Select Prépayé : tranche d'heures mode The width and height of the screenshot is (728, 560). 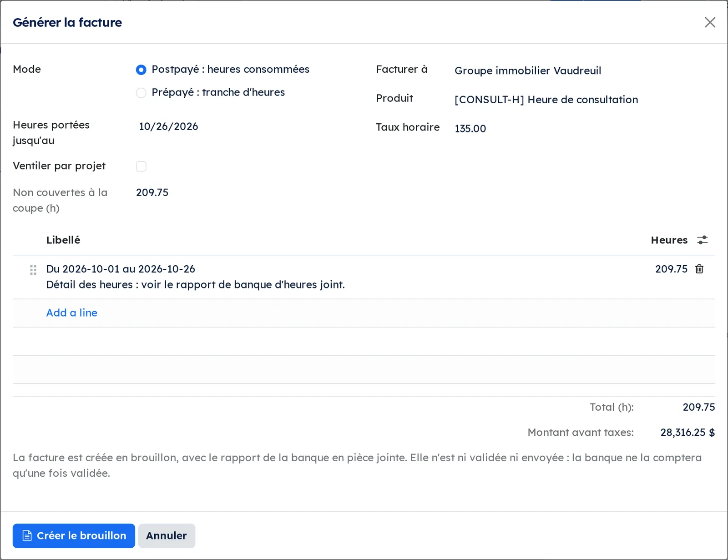(141, 93)
